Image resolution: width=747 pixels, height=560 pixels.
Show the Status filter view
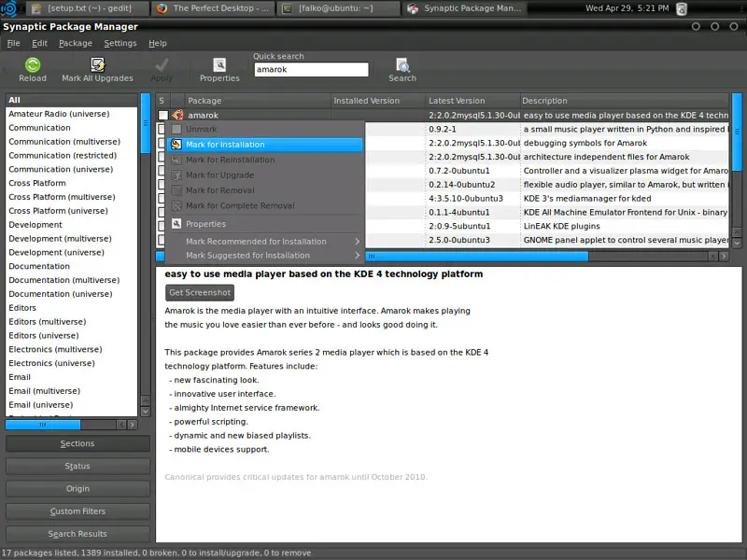click(78, 466)
